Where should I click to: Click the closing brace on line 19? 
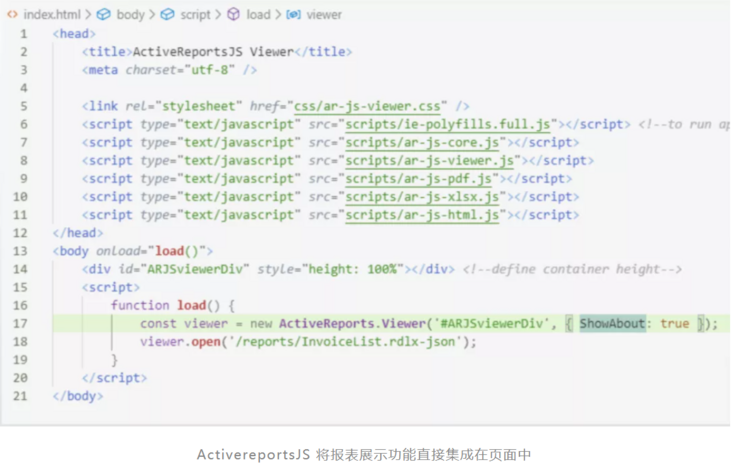[114, 360]
